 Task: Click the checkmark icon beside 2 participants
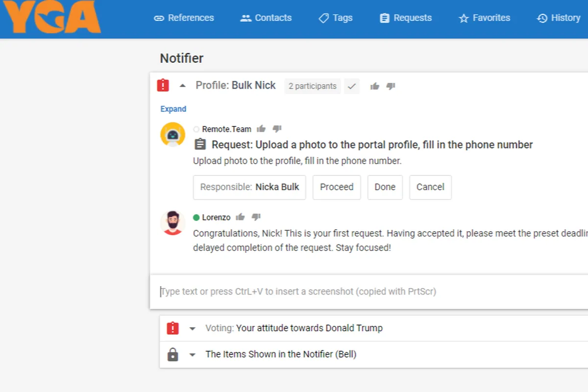coord(352,86)
